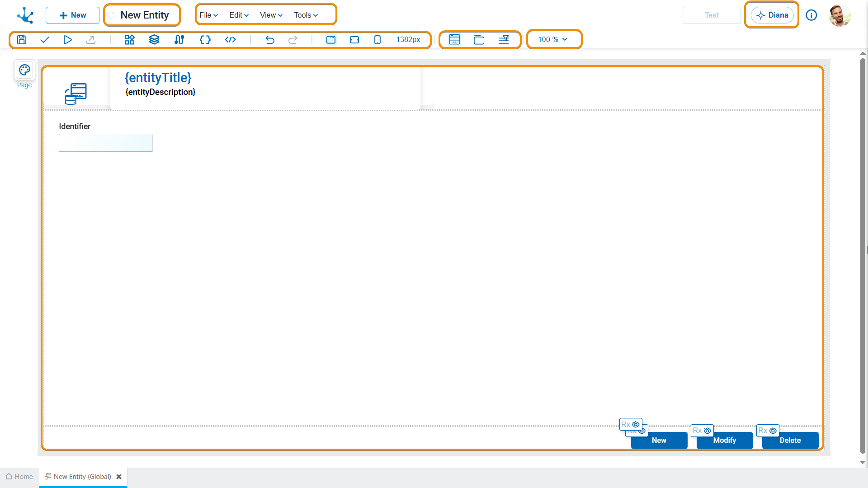The width and height of the screenshot is (868, 488).
Task: Click the Modify form button
Action: point(725,440)
